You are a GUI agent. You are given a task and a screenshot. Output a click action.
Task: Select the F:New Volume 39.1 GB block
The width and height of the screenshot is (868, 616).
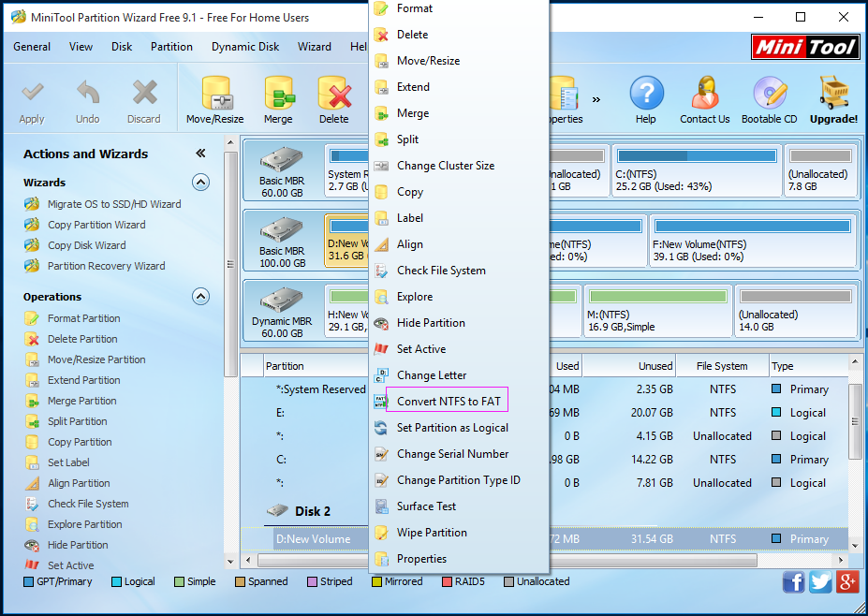pyautogui.click(x=752, y=242)
